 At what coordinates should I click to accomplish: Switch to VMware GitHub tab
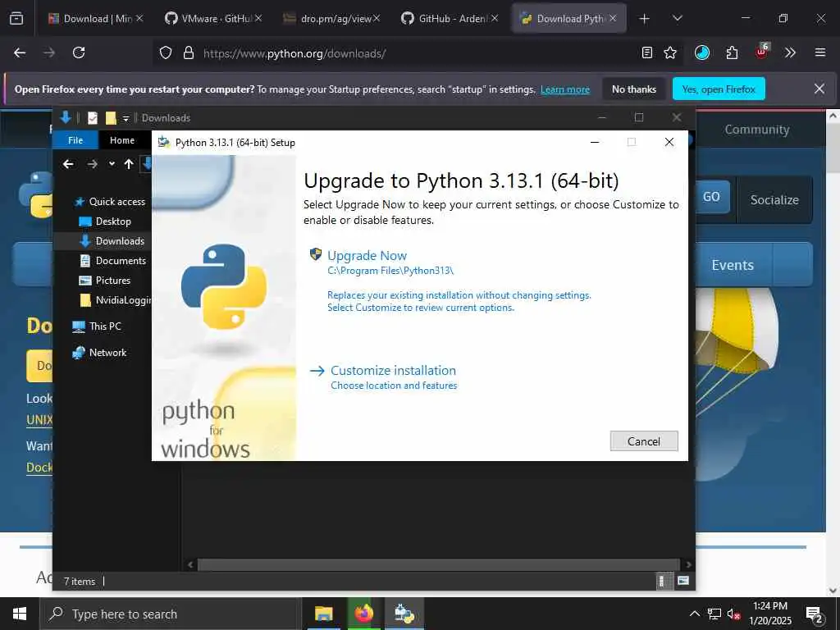click(214, 18)
